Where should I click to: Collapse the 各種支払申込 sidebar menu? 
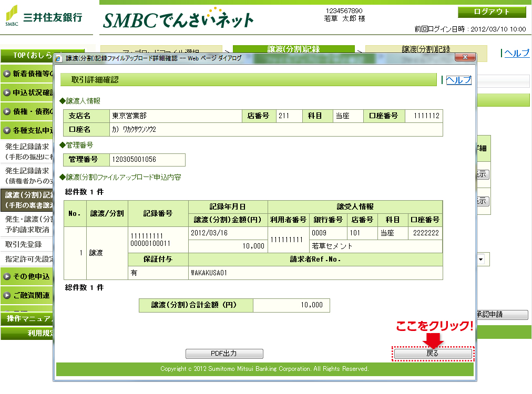pyautogui.click(x=27, y=130)
